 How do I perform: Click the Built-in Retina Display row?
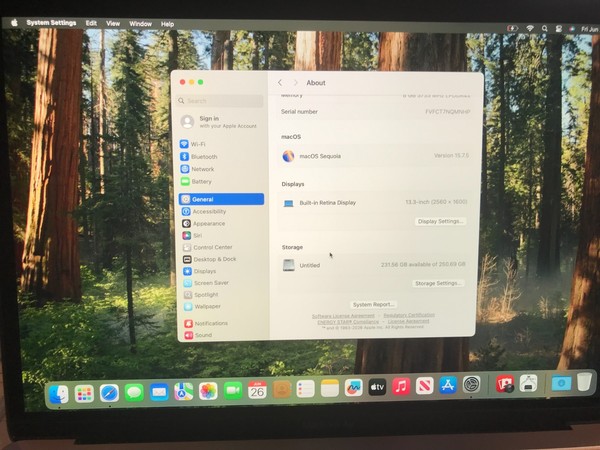click(x=374, y=202)
